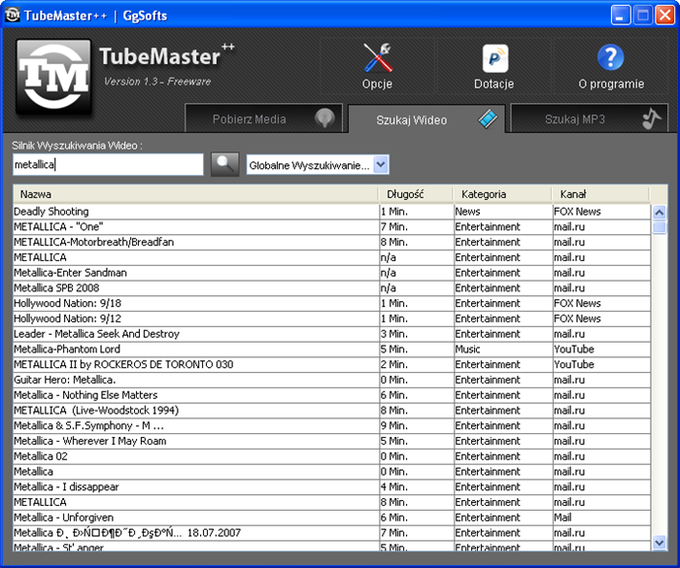The width and height of the screenshot is (680, 568).
Task: Select METALLICA - "One" result
Action: 332,227
